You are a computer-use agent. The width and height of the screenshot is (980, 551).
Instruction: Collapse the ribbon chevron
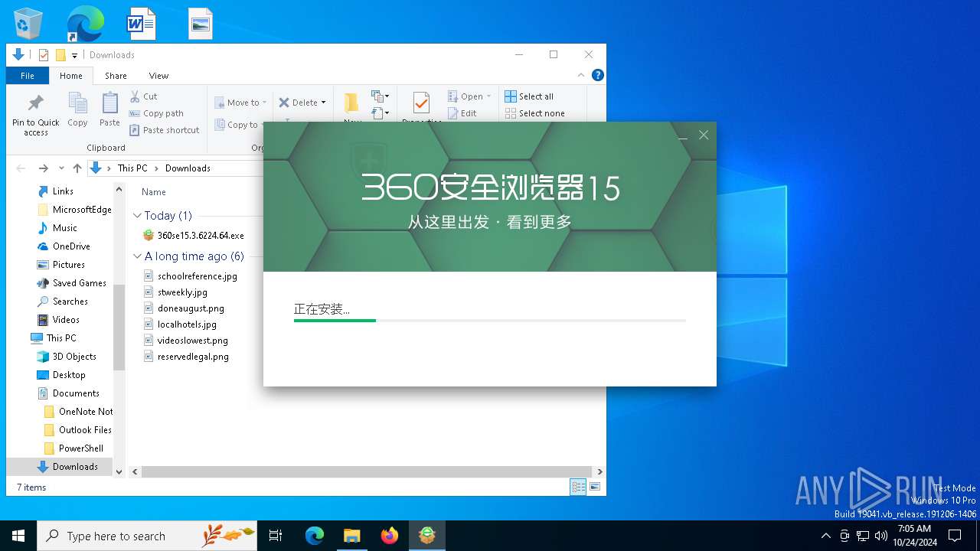[x=582, y=76]
